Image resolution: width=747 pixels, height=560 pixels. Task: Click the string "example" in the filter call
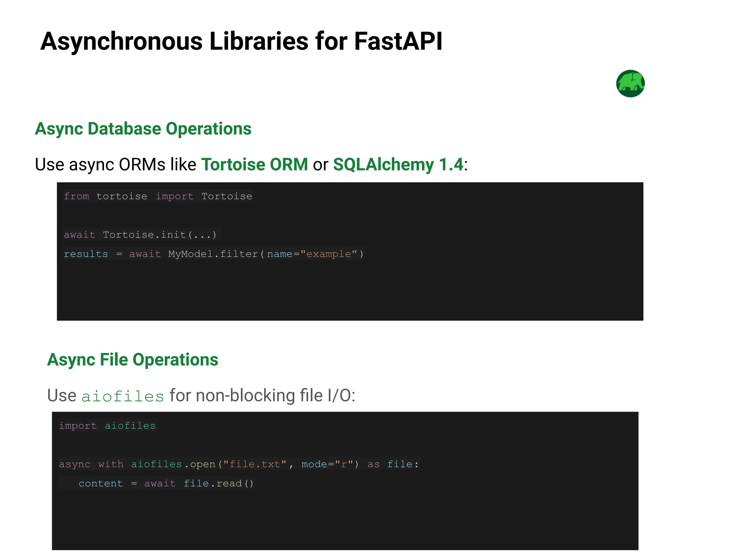(329, 254)
